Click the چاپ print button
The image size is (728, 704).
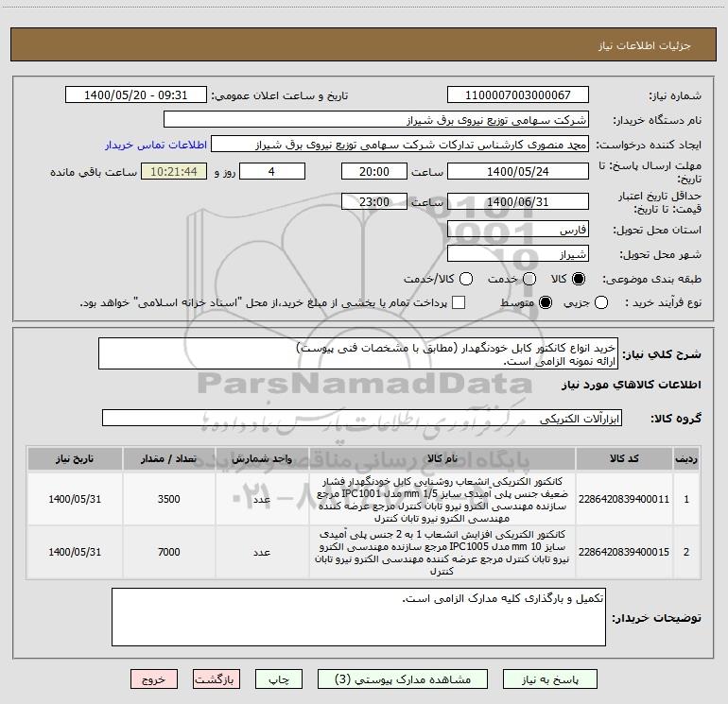pyautogui.click(x=279, y=679)
